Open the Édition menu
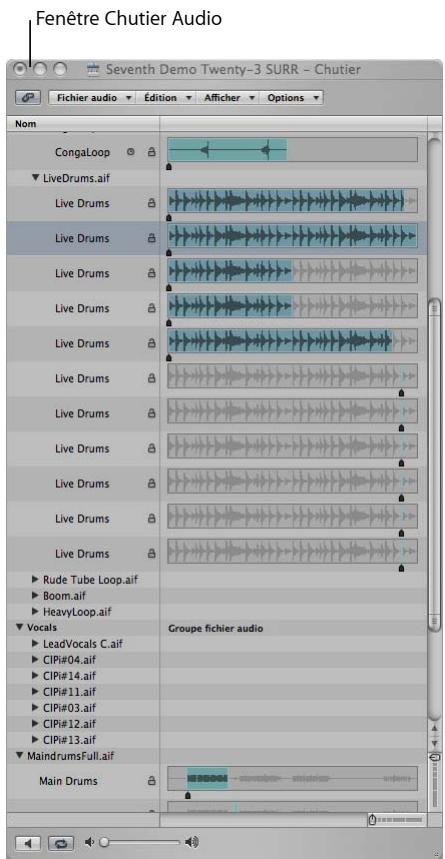 166,98
